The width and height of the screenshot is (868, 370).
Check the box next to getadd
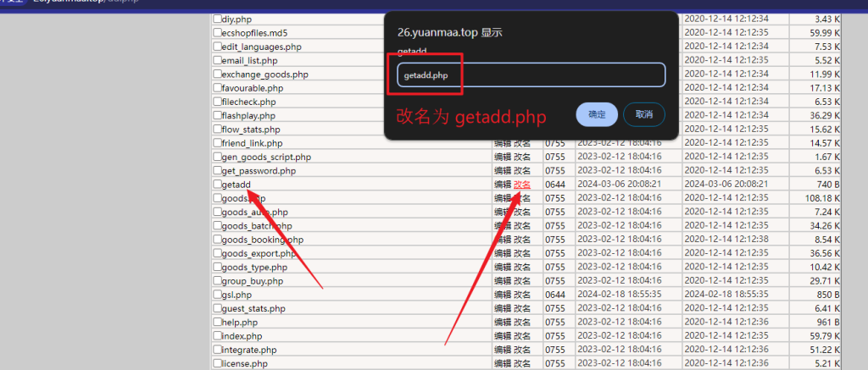pos(217,185)
